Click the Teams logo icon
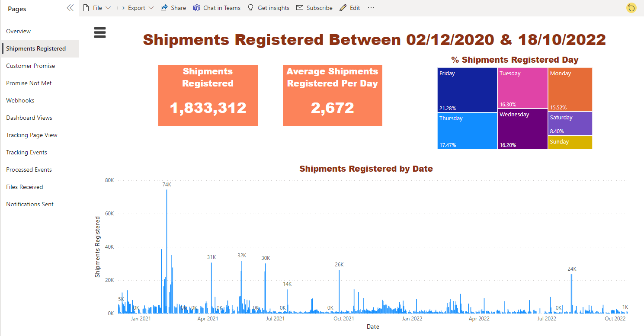The width and height of the screenshot is (644, 336). (x=196, y=8)
